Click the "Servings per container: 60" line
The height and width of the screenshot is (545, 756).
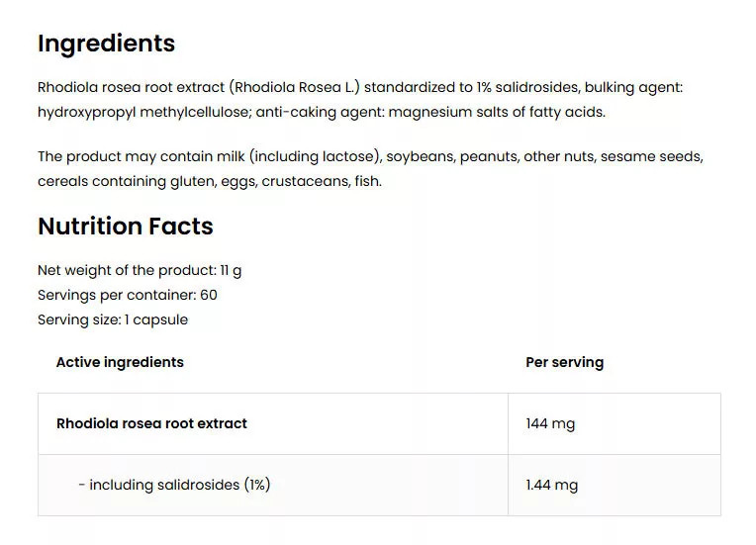pyautogui.click(x=128, y=295)
